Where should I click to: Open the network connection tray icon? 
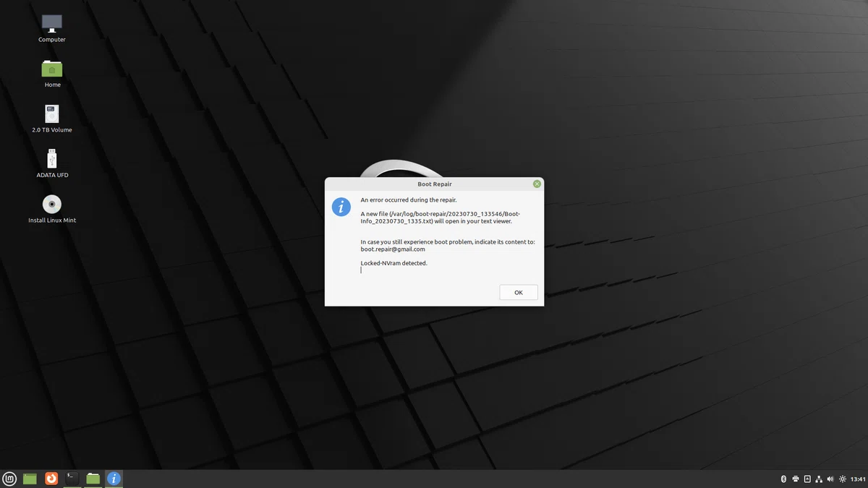click(819, 479)
